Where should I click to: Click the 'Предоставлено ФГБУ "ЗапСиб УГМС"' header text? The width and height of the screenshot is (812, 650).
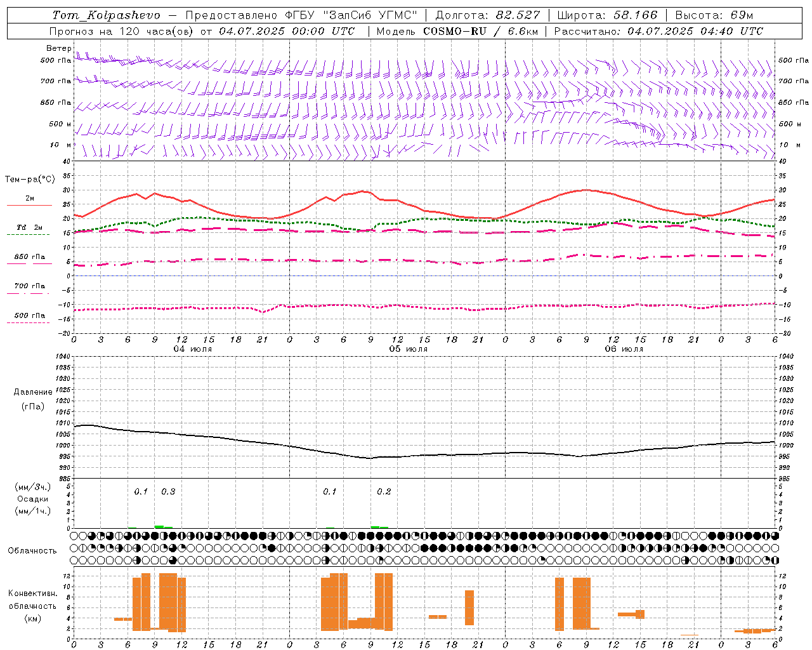click(301, 15)
